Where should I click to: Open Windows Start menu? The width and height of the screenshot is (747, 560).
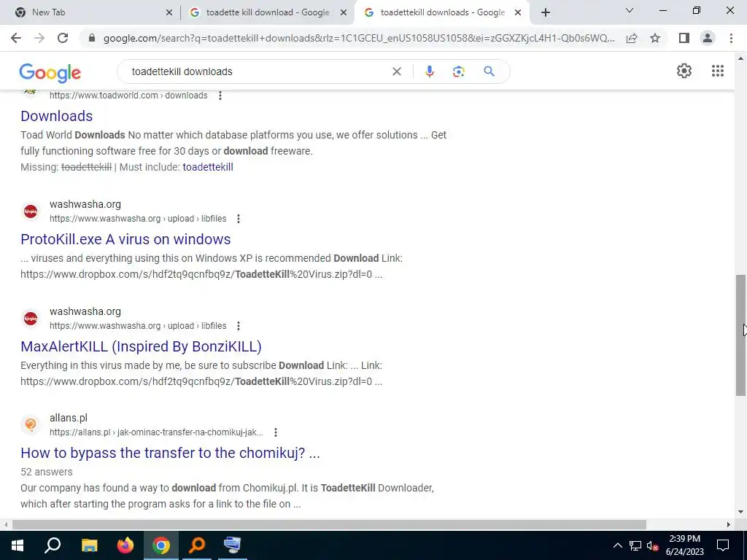[18, 545]
